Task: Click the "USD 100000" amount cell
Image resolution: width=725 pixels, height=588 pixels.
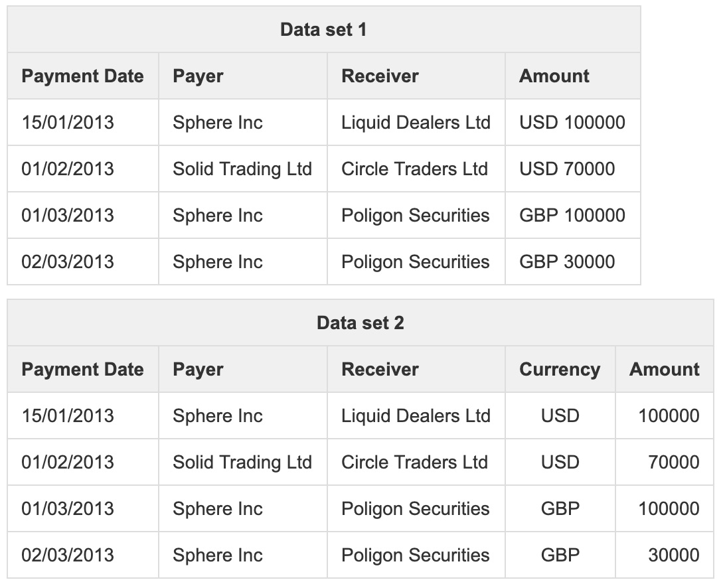Action: (x=572, y=123)
